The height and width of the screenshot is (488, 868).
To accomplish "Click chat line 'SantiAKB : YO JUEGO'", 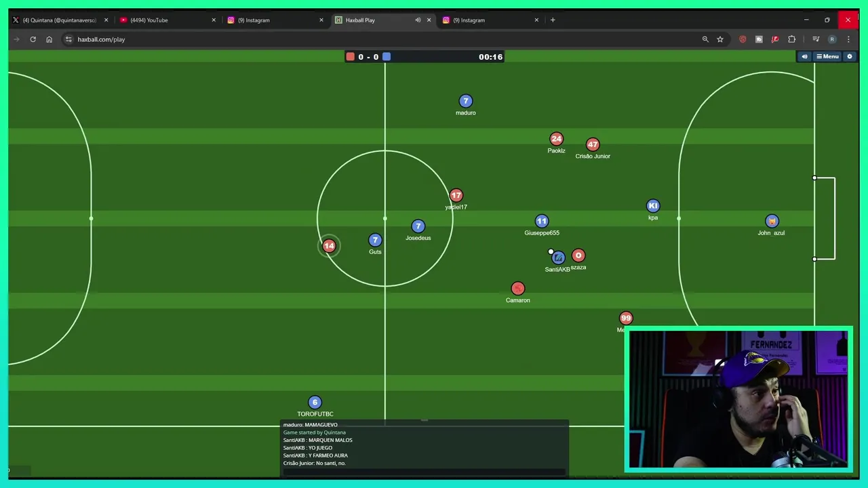I will coord(307,447).
